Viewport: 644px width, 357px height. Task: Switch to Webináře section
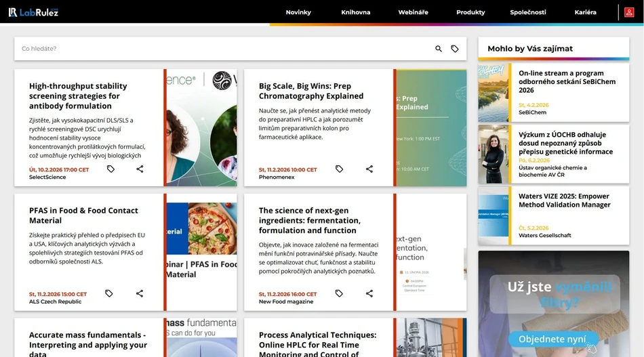413,12
